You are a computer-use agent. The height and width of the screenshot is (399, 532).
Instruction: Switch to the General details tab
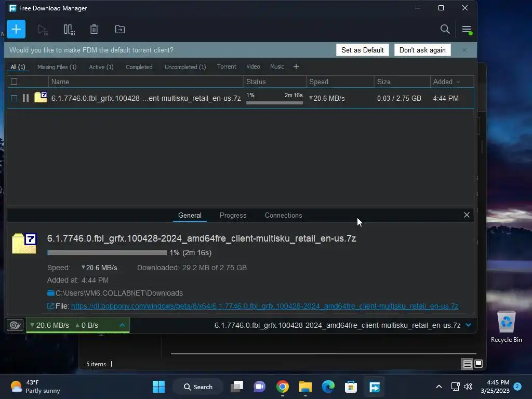190,215
